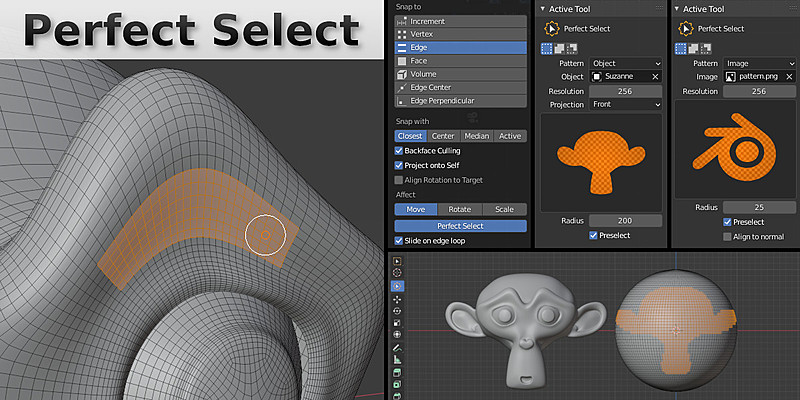Collapse Active Tool panel with Image pattern

[x=677, y=9]
